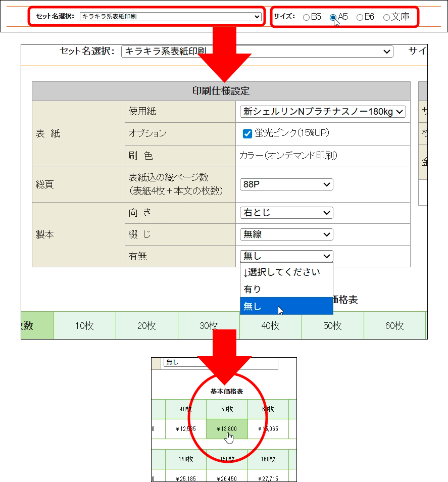Select the ¥27,715 price cell
The width and height of the screenshot is (448, 482).
point(268,476)
